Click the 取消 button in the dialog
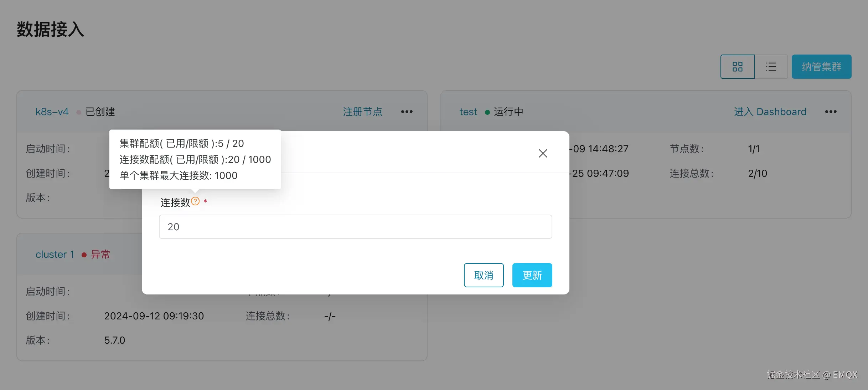868x390 pixels. [484, 275]
